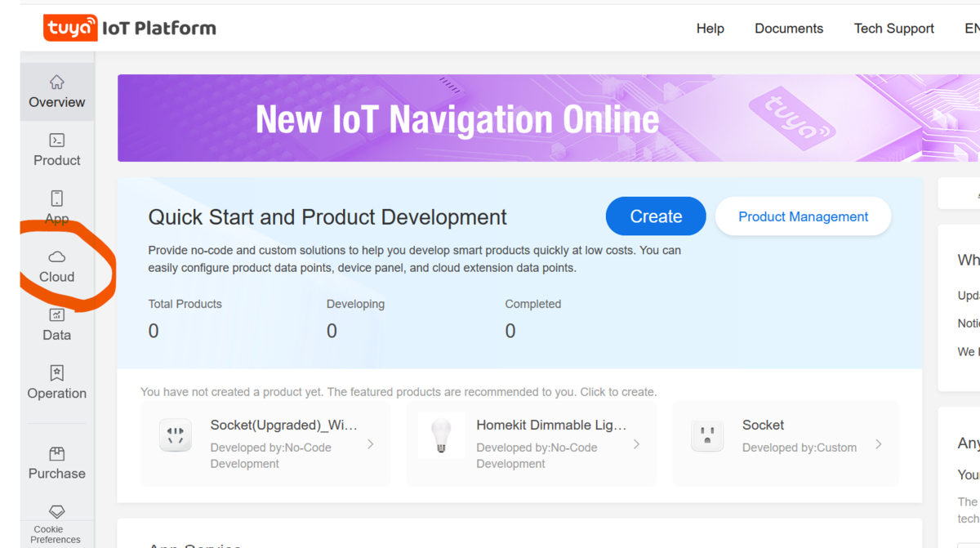The image size is (980, 548).
Task: Click the Product Management button
Action: (803, 216)
